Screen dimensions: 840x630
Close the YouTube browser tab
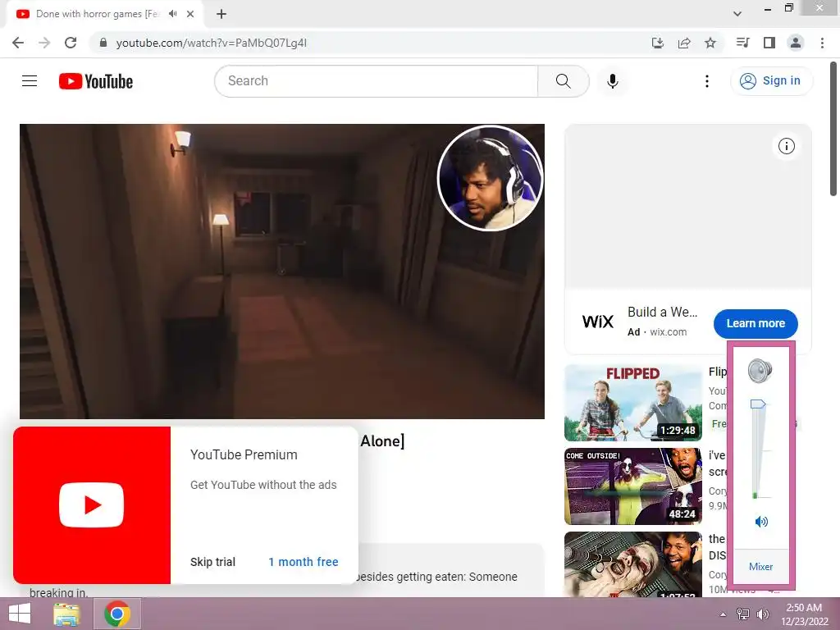190,15
